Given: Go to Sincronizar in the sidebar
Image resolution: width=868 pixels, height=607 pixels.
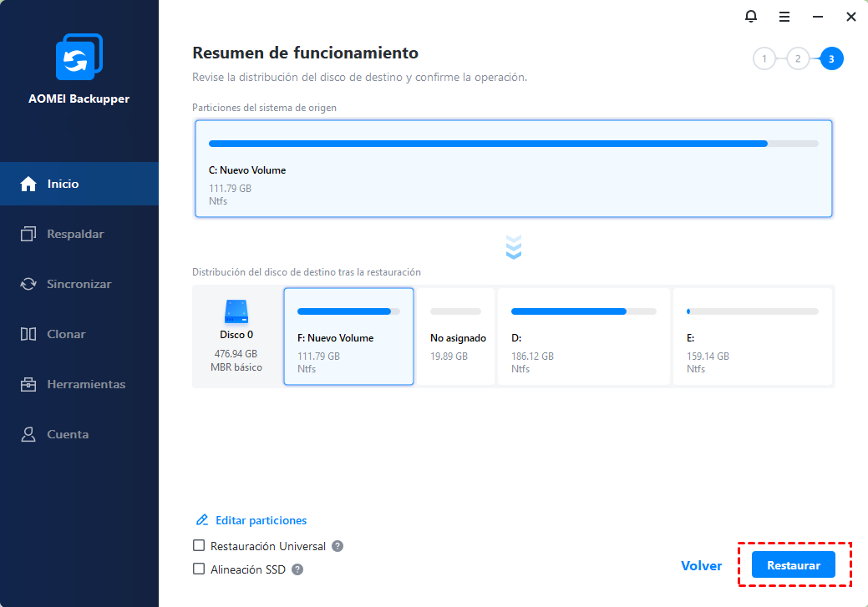Looking at the screenshot, I should (79, 284).
